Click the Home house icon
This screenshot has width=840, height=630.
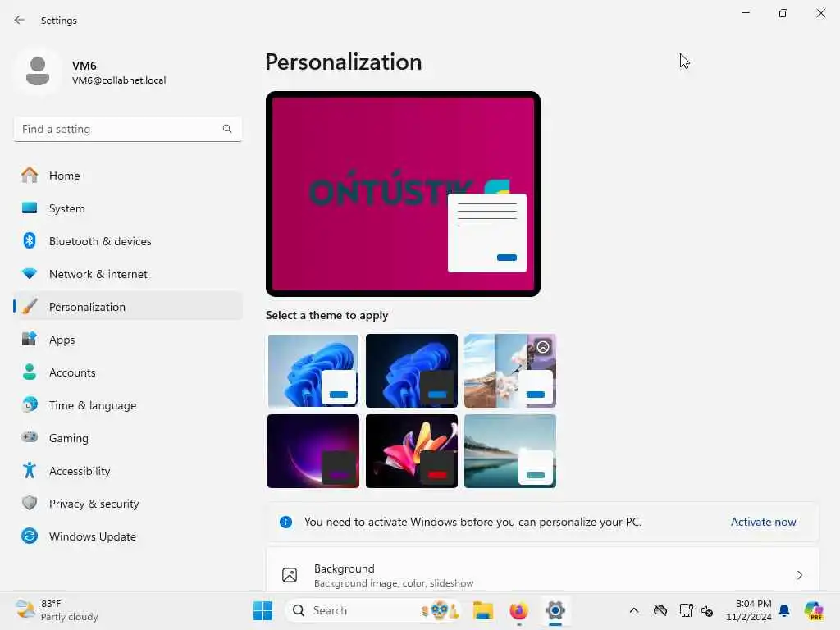(30, 175)
